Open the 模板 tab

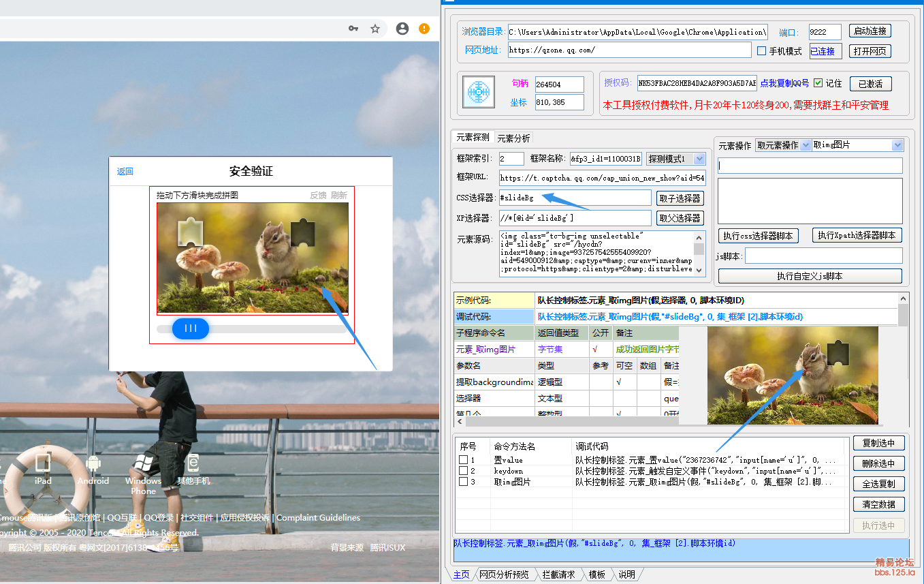pyautogui.click(x=596, y=574)
